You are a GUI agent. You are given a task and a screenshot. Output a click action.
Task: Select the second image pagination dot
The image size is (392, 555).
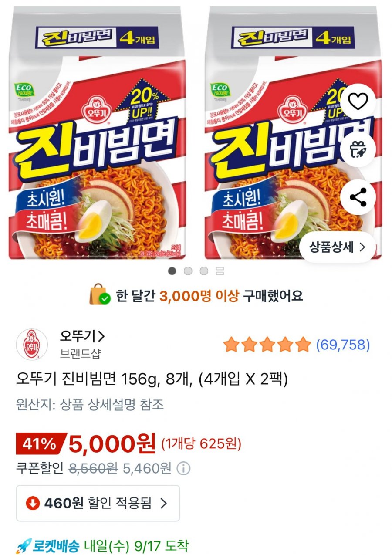(x=188, y=271)
